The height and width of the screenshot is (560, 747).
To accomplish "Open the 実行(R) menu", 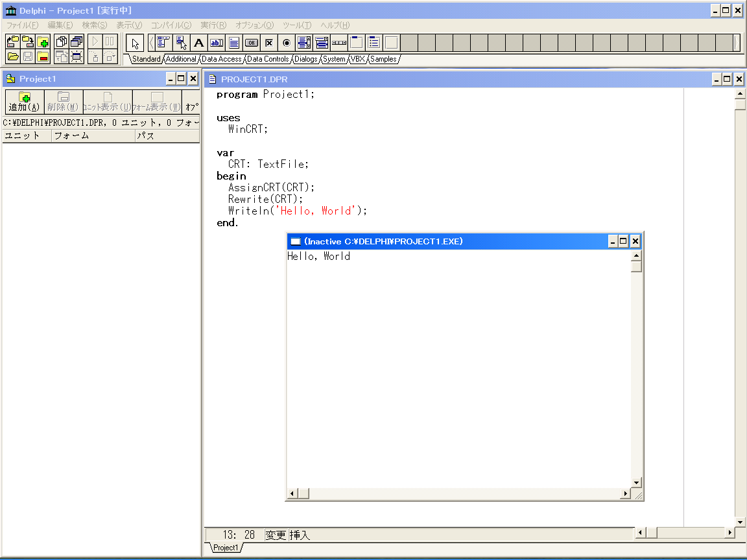I will [213, 25].
